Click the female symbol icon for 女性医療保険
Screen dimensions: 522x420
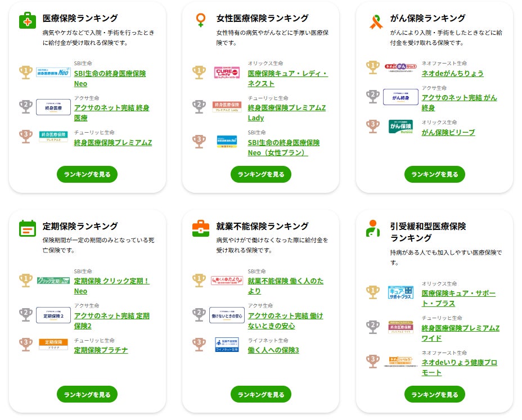pyautogui.click(x=201, y=21)
